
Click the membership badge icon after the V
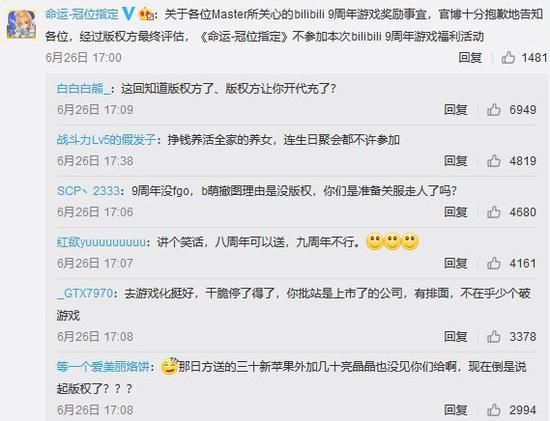147,14
